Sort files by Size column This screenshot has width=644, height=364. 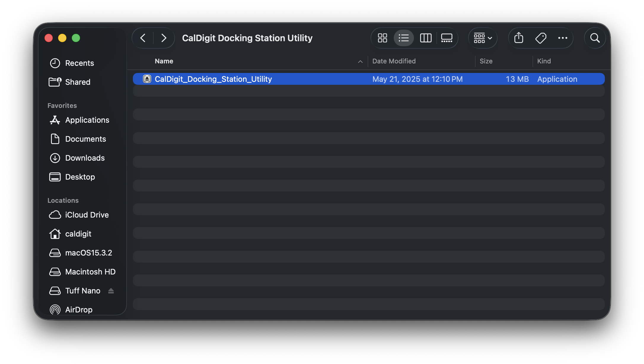point(486,61)
